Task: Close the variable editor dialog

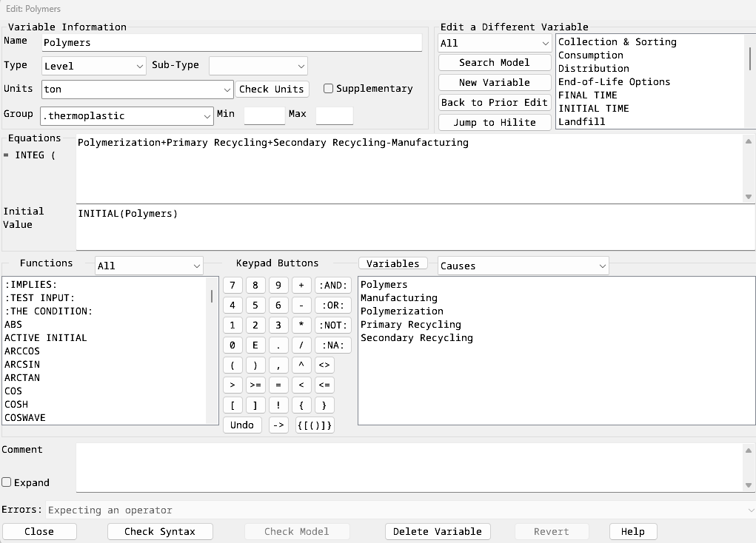Action: coord(39,531)
